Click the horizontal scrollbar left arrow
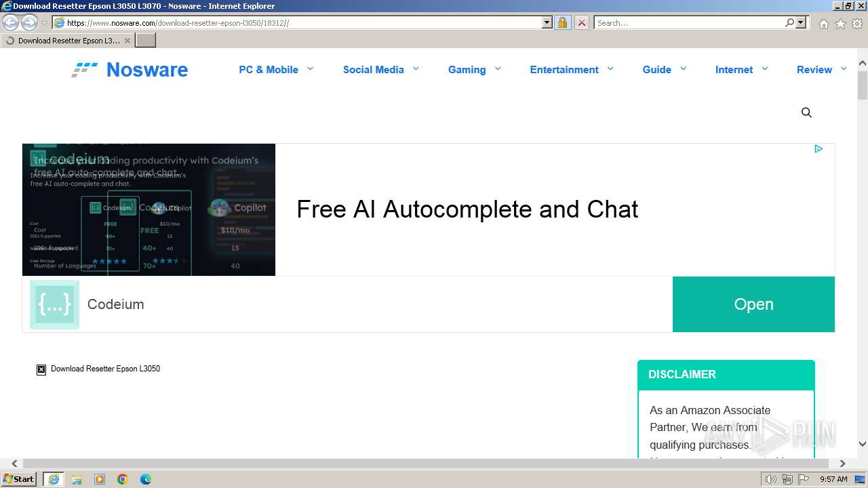 coord(14,464)
